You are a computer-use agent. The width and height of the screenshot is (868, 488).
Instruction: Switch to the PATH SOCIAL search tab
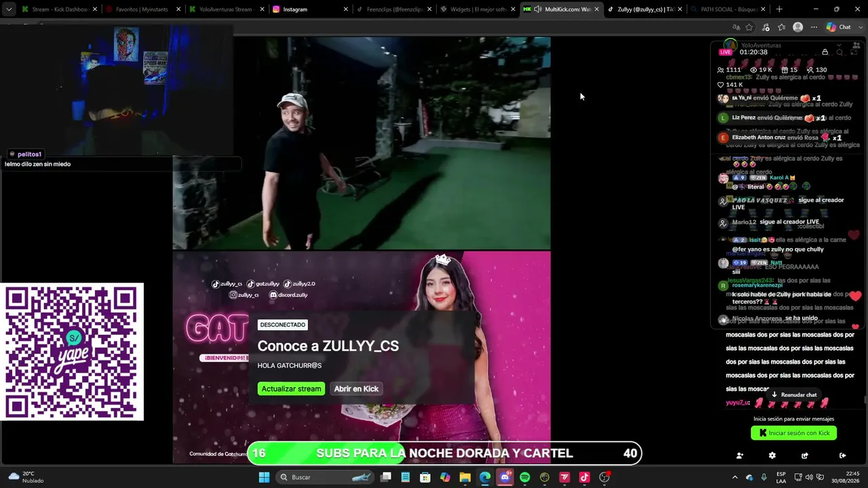[728, 9]
